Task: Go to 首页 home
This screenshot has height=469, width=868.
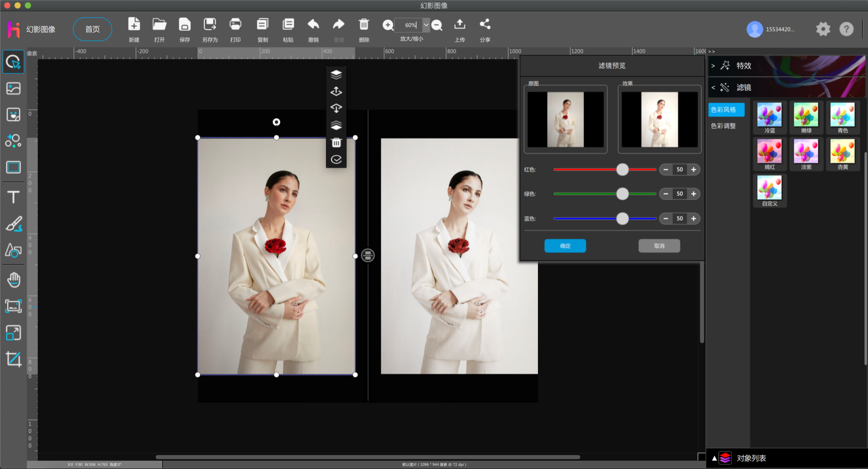Action: (93, 29)
